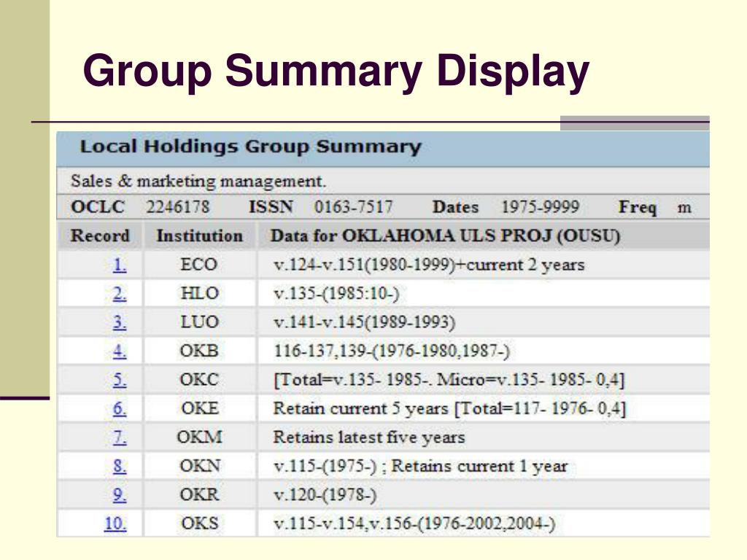Open record link 4 for OKB

click(120, 351)
